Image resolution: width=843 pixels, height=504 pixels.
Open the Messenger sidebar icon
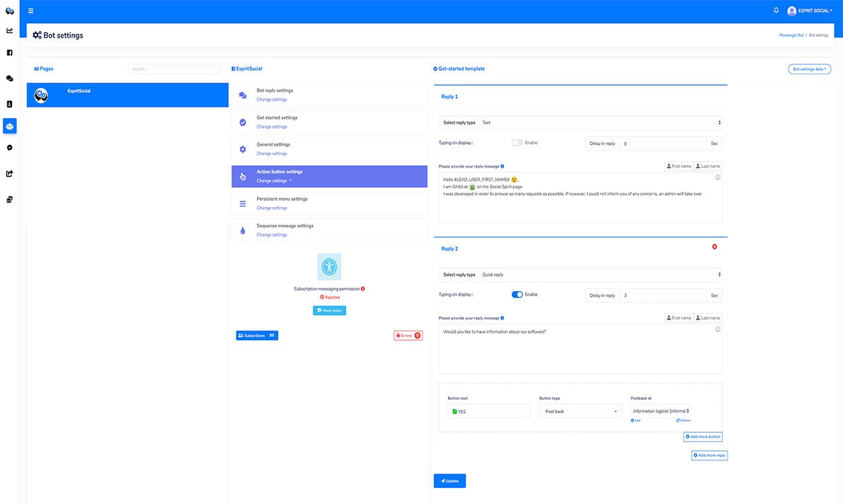pos(9,148)
